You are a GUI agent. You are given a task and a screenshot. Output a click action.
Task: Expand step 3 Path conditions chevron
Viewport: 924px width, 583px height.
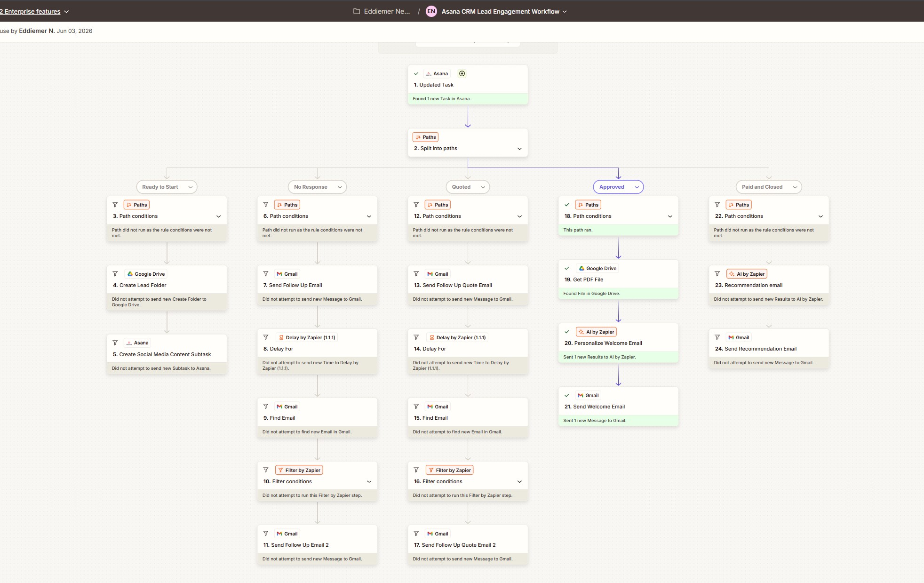[219, 216]
